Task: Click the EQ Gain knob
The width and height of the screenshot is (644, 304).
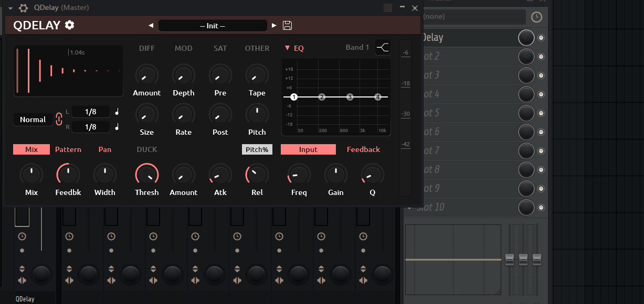Action: 336,174
